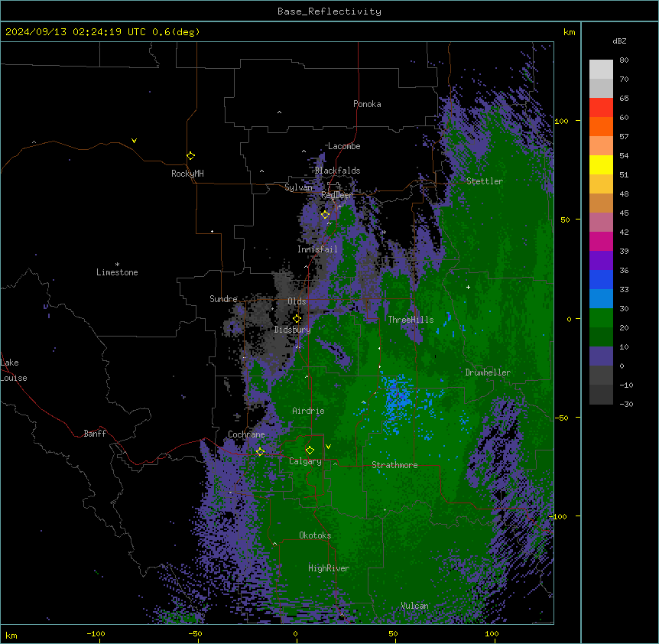Click the yellow V marker northwest of RockyMH

pos(134,141)
